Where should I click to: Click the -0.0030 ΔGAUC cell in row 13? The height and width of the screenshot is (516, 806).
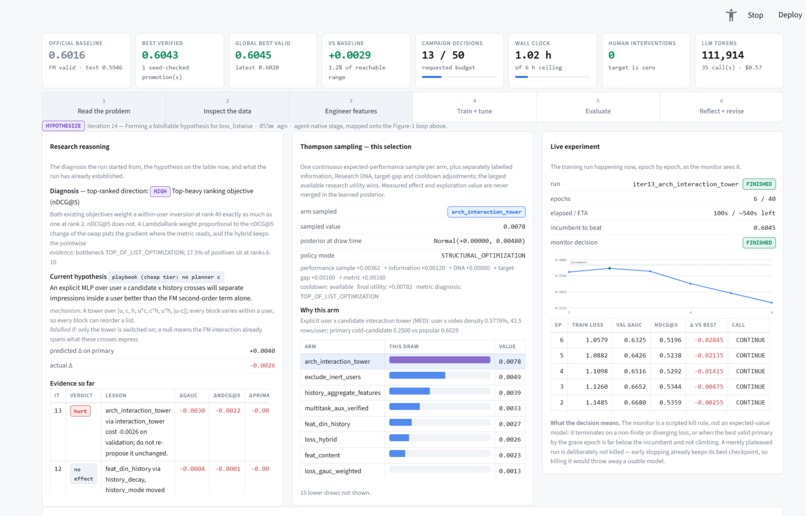192,411
